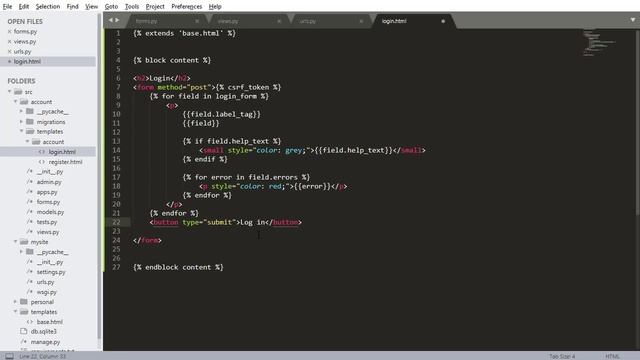Click the __pycache__ folder icon under account

tap(30, 111)
